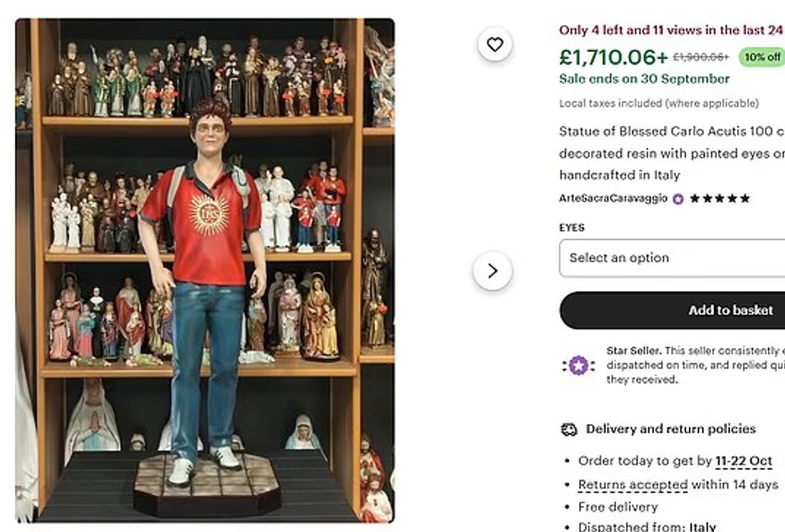This screenshot has height=532, width=785.
Task: Click the heart favourite icon
Action: click(x=495, y=44)
